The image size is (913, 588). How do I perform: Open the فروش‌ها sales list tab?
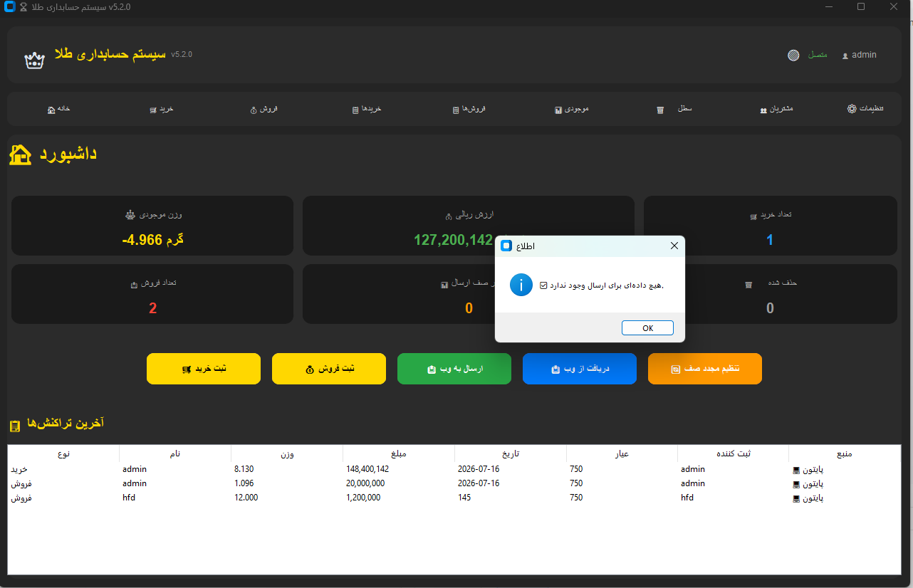point(469,109)
